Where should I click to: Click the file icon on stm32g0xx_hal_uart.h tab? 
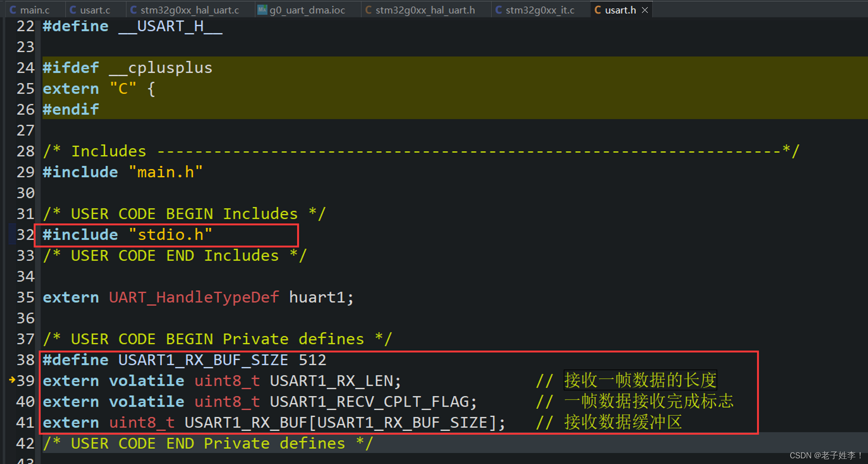click(368, 10)
